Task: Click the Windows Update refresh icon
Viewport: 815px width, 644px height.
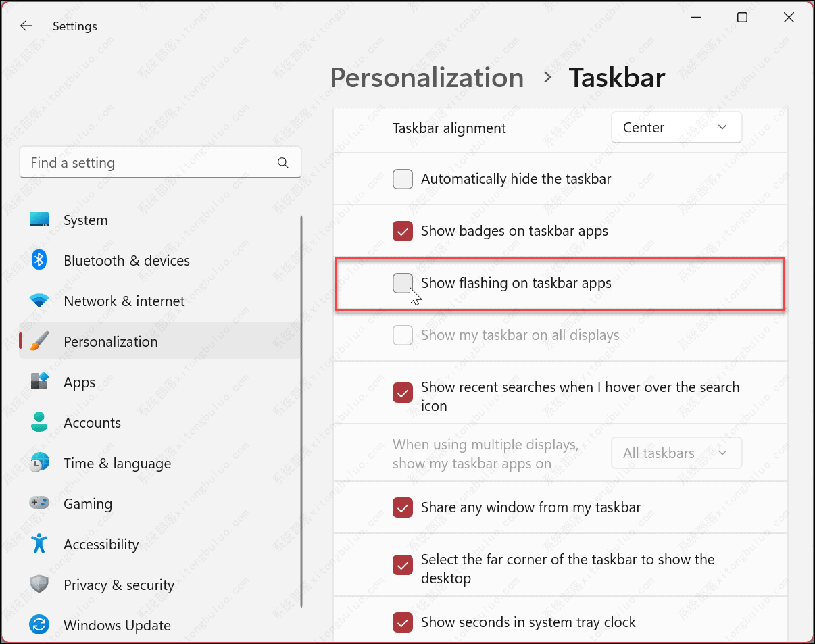Action: (39, 625)
